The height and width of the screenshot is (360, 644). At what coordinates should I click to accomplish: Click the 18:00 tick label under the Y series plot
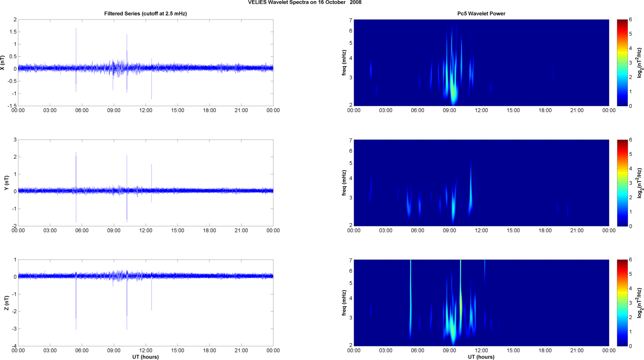pos(209,231)
